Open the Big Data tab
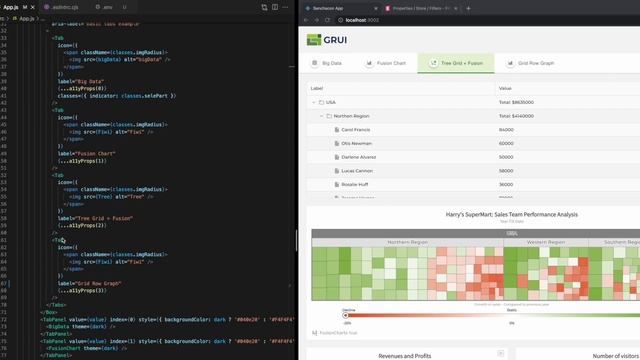Viewport: 640px width, 360px height. [326, 63]
